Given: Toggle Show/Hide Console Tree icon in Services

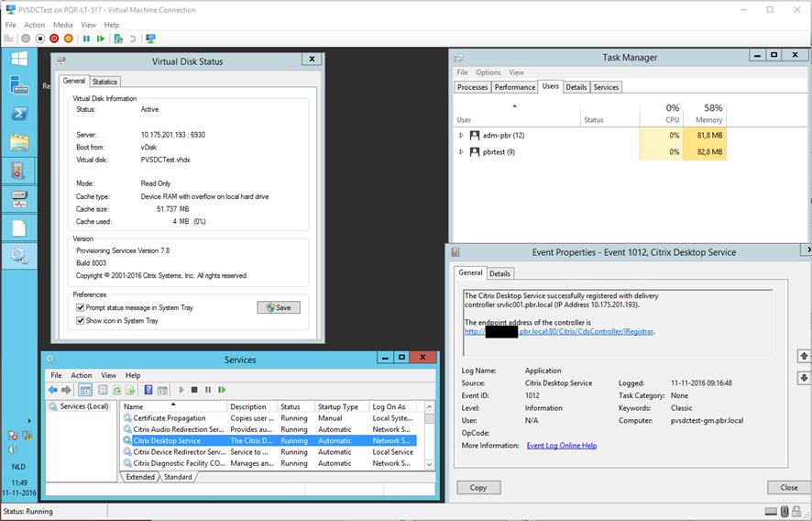Looking at the screenshot, I should pyautogui.click(x=85, y=390).
